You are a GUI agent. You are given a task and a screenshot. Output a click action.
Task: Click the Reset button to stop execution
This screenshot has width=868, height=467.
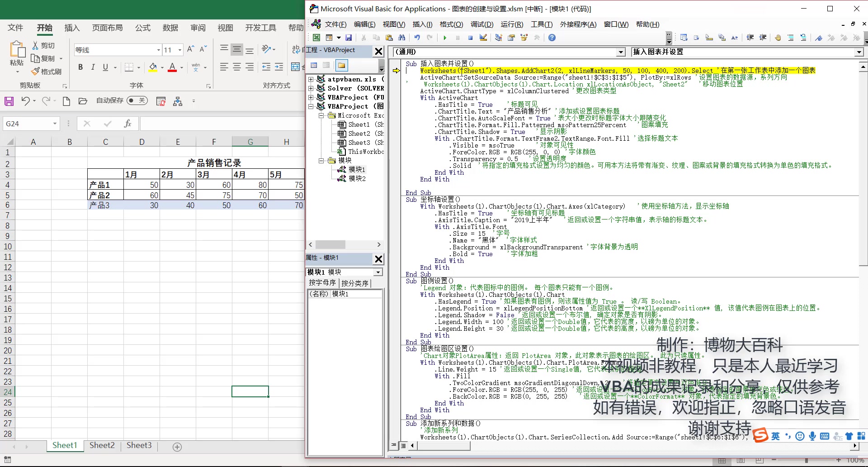click(470, 38)
